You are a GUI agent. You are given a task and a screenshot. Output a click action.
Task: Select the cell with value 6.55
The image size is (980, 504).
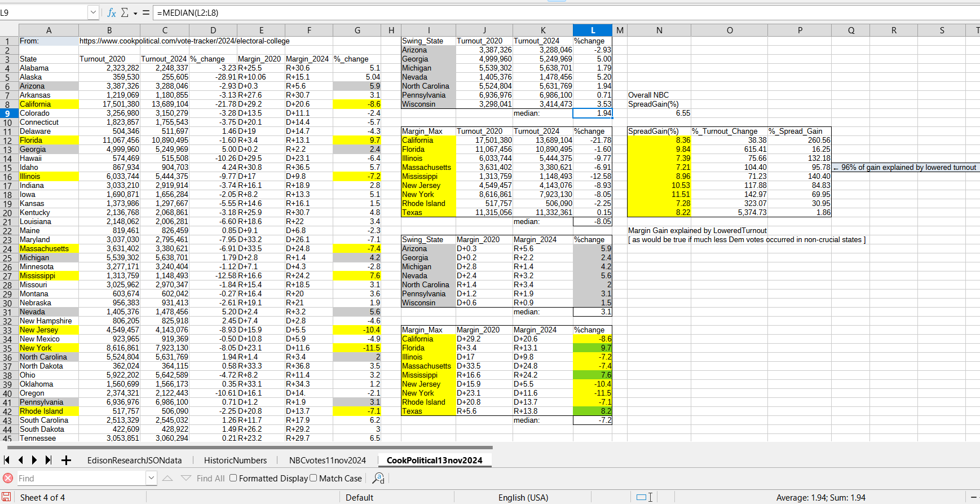click(x=659, y=113)
